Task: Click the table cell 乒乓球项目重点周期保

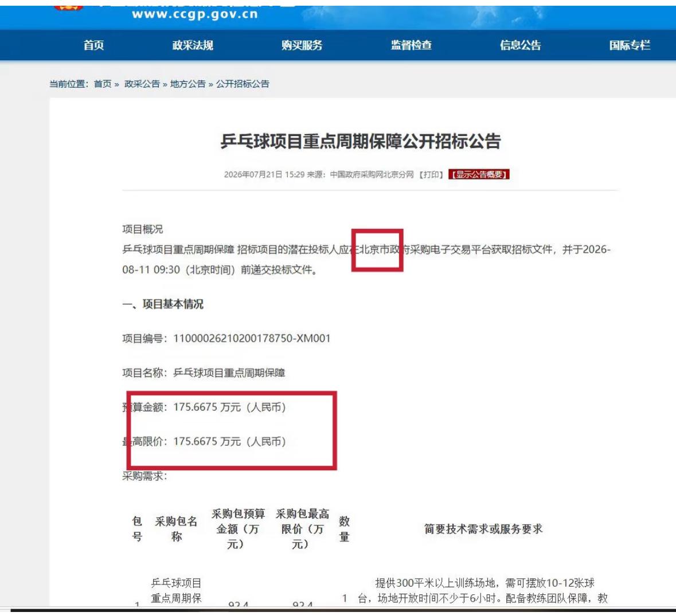Action: tap(177, 591)
